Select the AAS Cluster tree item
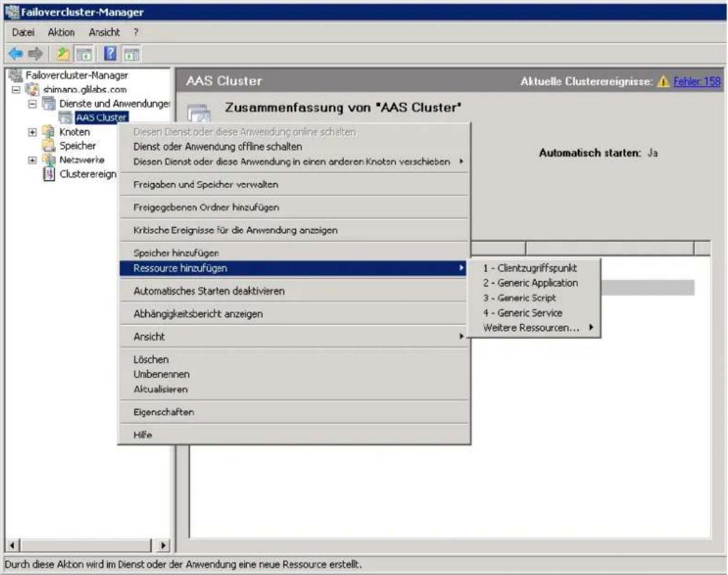Image resolution: width=728 pixels, height=575 pixels. [102, 117]
